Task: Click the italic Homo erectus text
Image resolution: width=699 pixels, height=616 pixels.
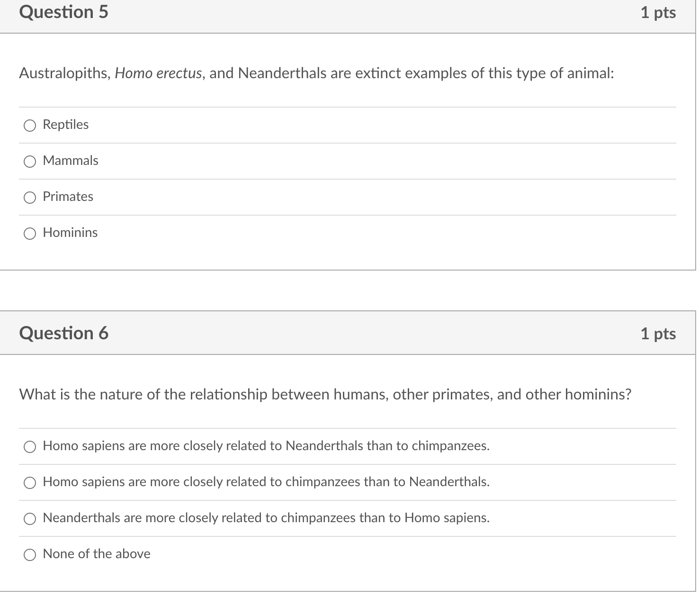Action: pyautogui.click(x=158, y=73)
